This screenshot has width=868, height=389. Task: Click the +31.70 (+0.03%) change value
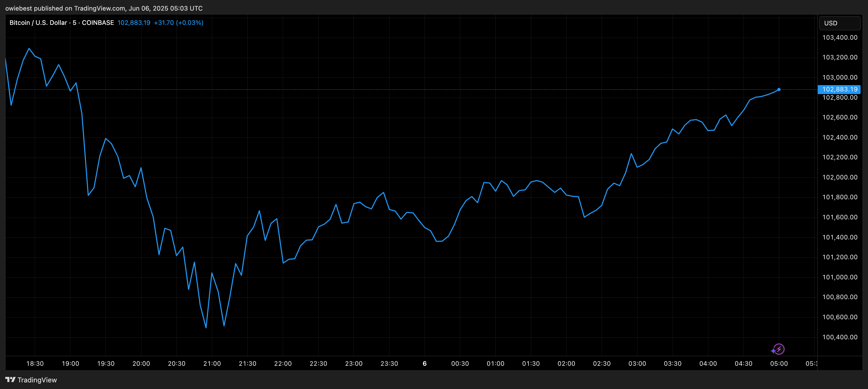click(x=179, y=22)
